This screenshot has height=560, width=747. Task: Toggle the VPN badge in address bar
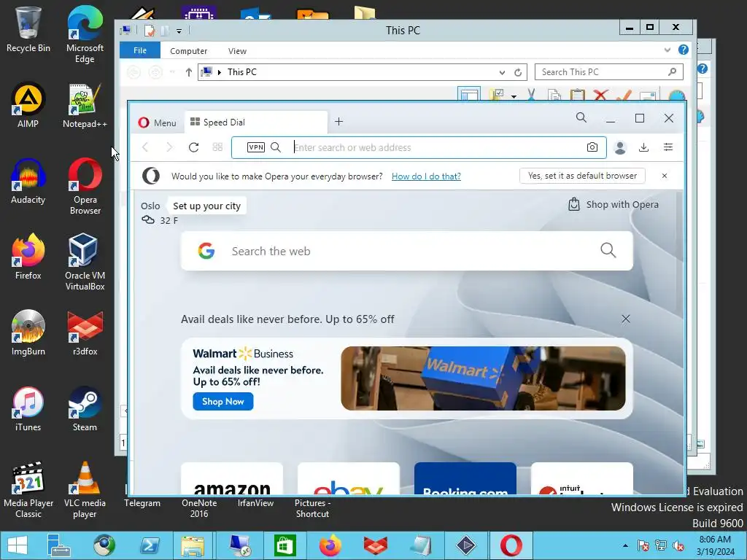(256, 147)
